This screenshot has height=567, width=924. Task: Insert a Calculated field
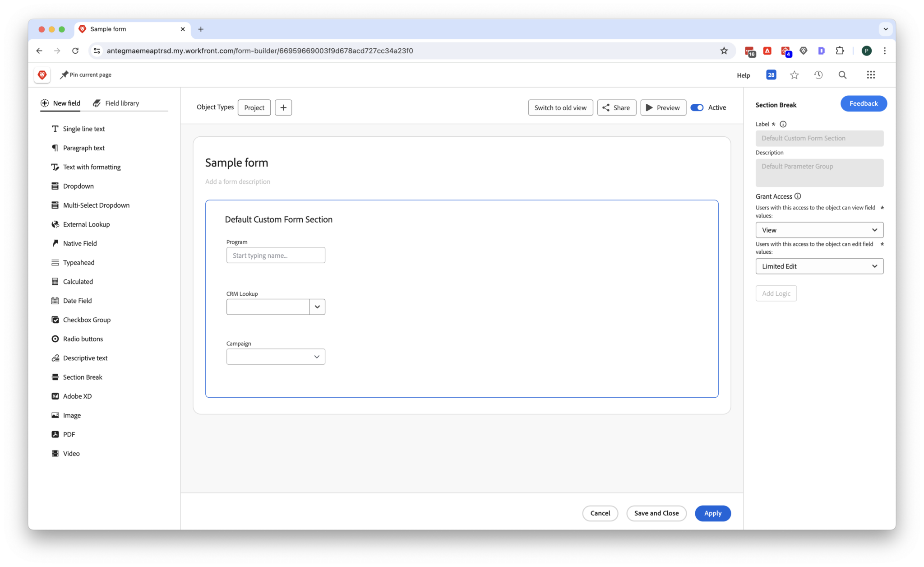[78, 281]
